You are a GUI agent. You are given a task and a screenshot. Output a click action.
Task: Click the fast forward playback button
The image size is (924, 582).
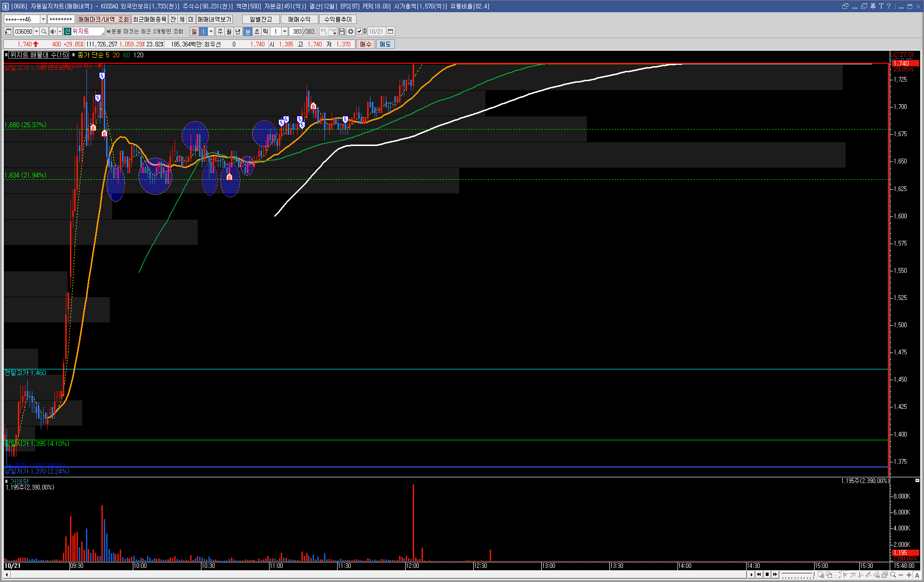(x=775, y=574)
